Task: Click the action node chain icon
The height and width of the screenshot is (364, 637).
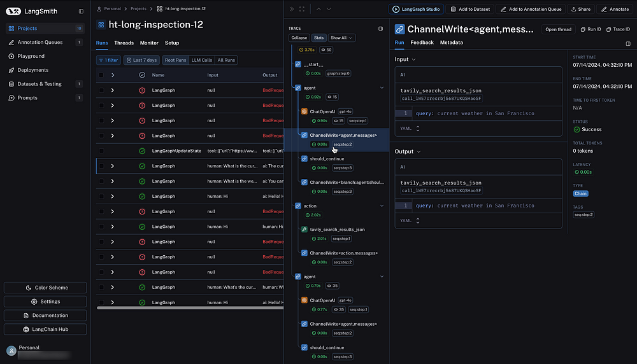Action: 297,206
